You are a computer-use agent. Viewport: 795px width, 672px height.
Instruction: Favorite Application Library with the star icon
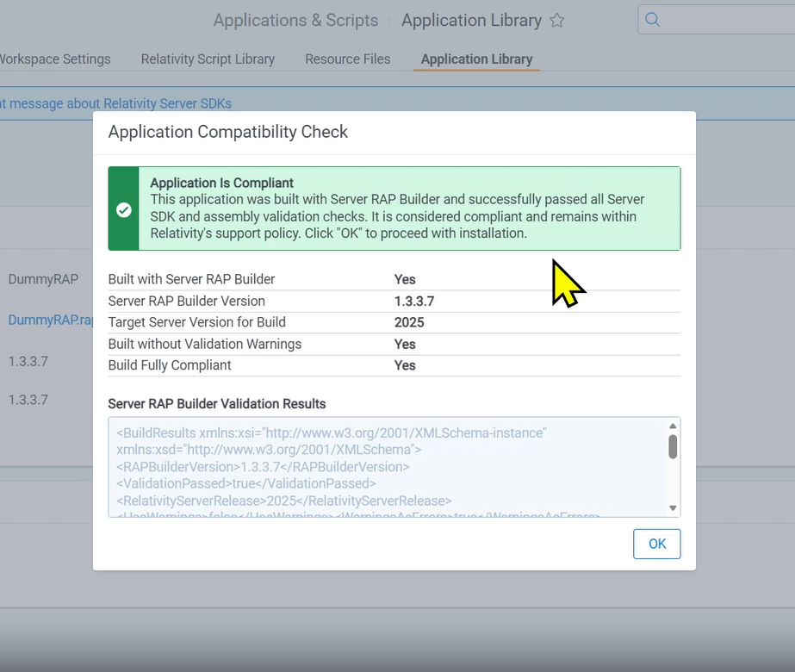point(556,21)
